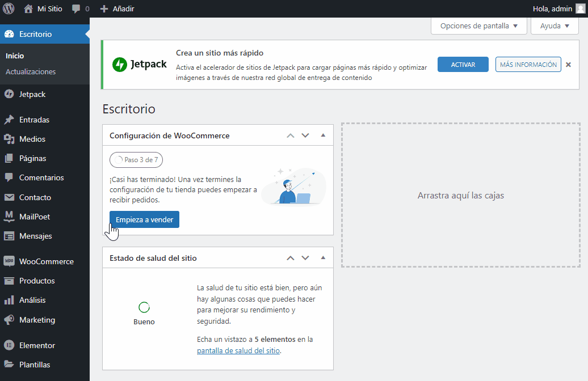Image resolution: width=588 pixels, height=381 pixels.
Task: Click the ACTIVAR button in Jetpack banner
Action: tap(463, 65)
